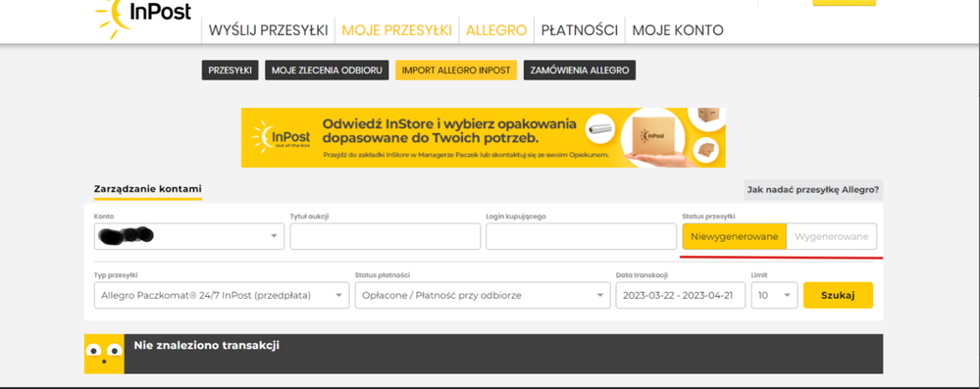Open the MOJE PRZESYŁKI menu
Viewport: 980px width, 389px height.
397,30
